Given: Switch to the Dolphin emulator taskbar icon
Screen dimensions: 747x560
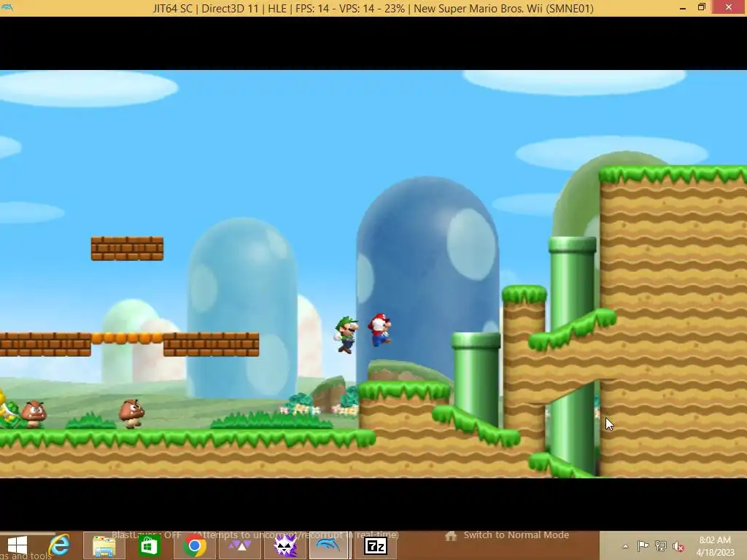Looking at the screenshot, I should (328, 545).
